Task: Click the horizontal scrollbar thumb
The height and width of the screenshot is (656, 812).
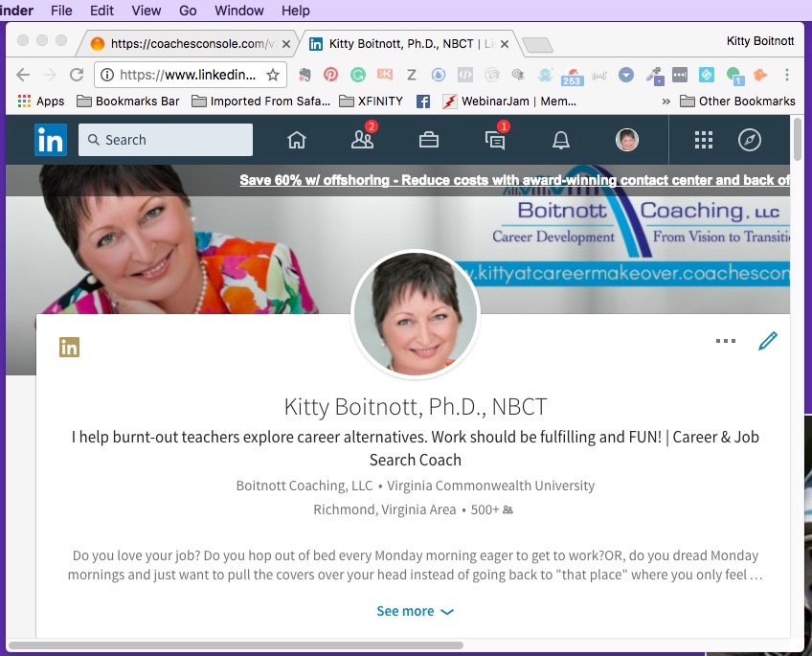Action: tap(236, 645)
